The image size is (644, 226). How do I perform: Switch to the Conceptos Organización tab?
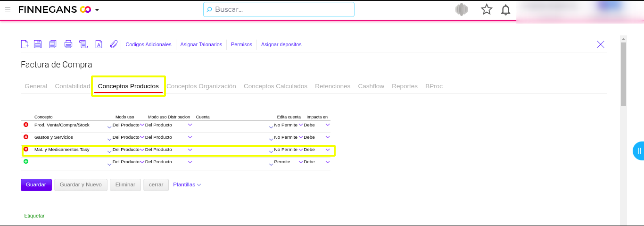pos(201,86)
